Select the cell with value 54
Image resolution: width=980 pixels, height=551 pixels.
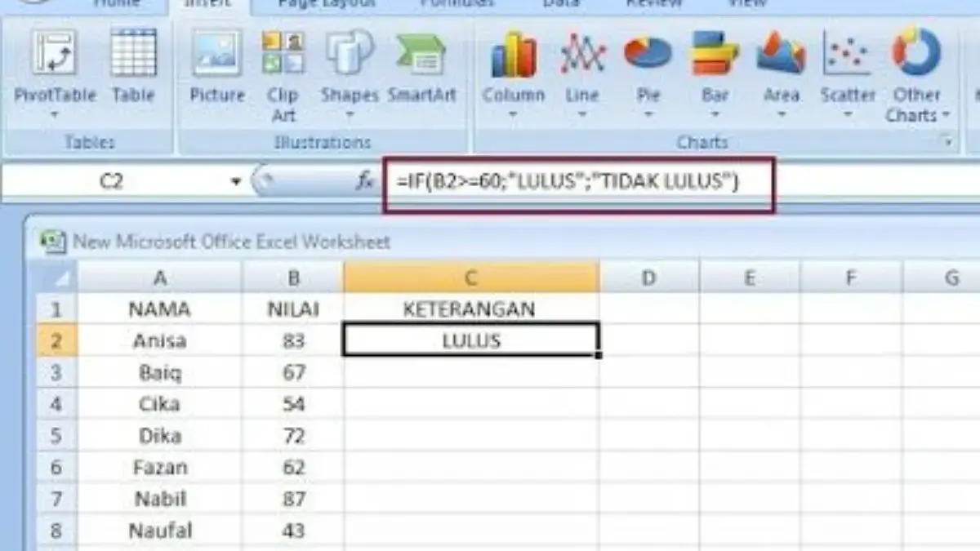point(293,404)
